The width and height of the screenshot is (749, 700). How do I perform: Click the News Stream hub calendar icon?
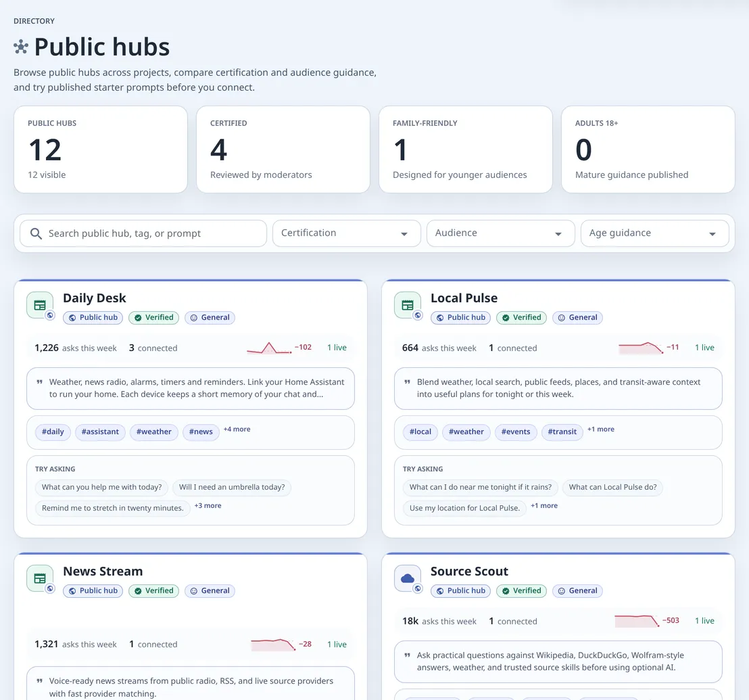tap(40, 578)
